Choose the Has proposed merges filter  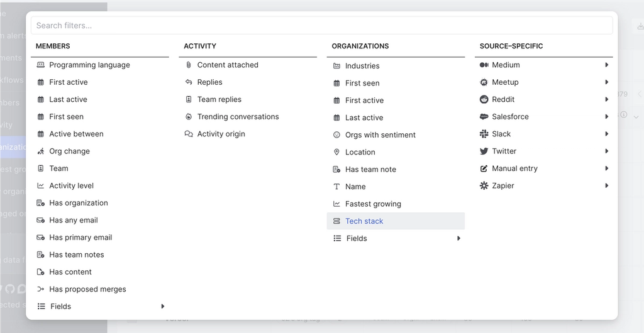[x=87, y=290]
